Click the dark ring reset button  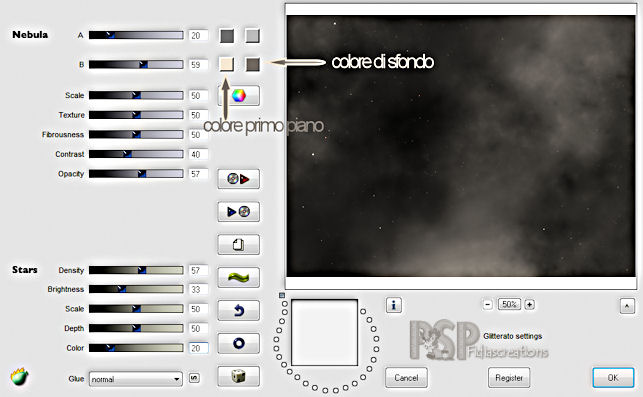pyautogui.click(x=238, y=343)
